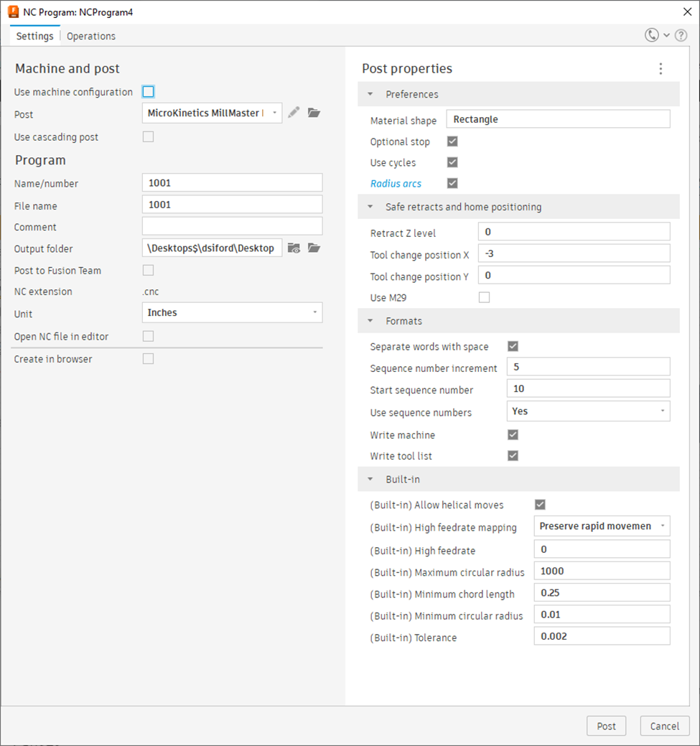
Task: Collapse the Built-in section
Action: 370,479
